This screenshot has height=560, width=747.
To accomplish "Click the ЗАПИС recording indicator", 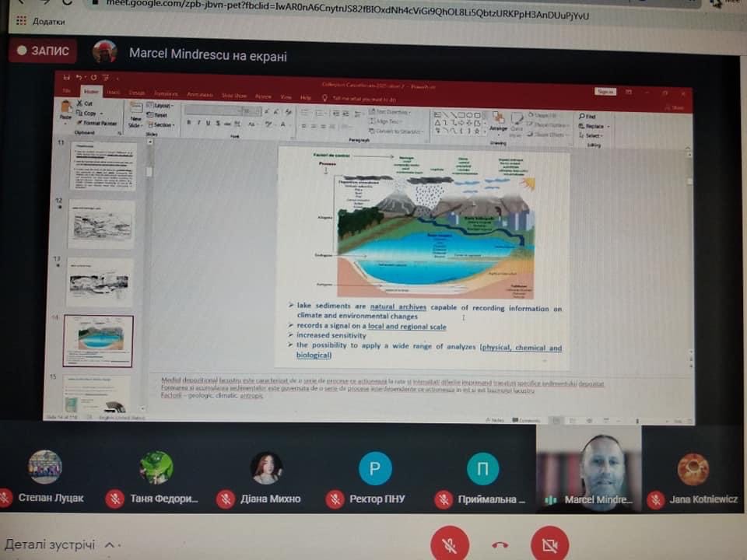I will click(43, 51).
